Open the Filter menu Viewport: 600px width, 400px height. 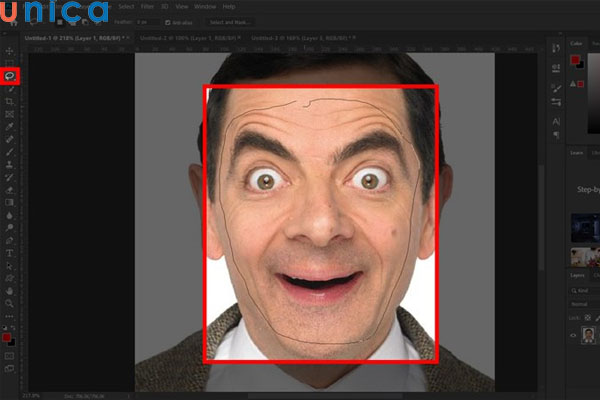point(147,6)
